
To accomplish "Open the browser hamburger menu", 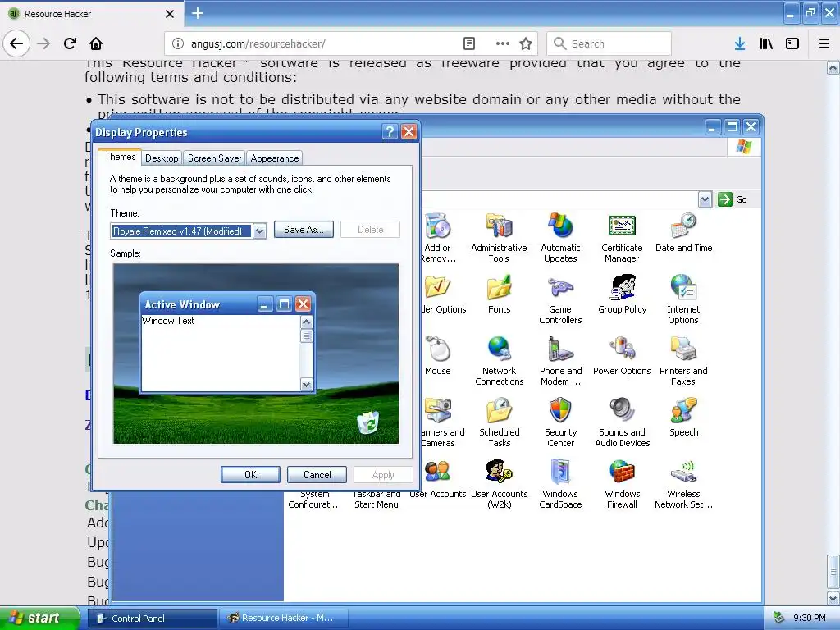I will 824,43.
